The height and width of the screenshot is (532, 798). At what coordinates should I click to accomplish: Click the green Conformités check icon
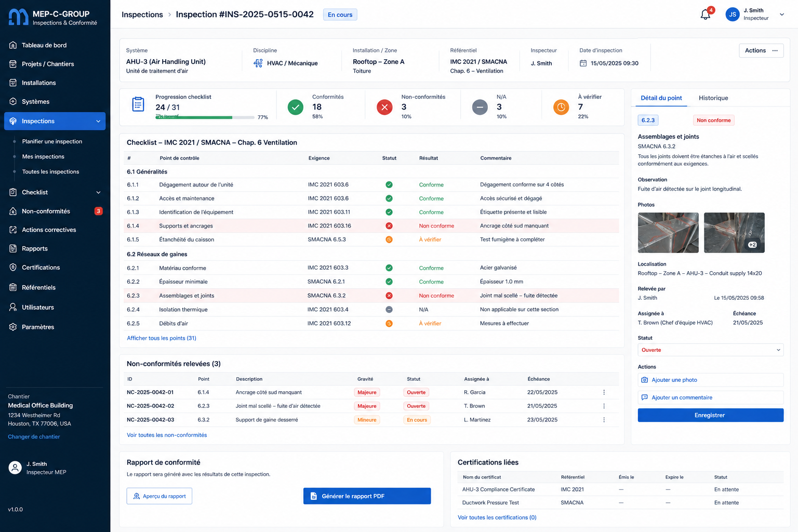[296, 107]
